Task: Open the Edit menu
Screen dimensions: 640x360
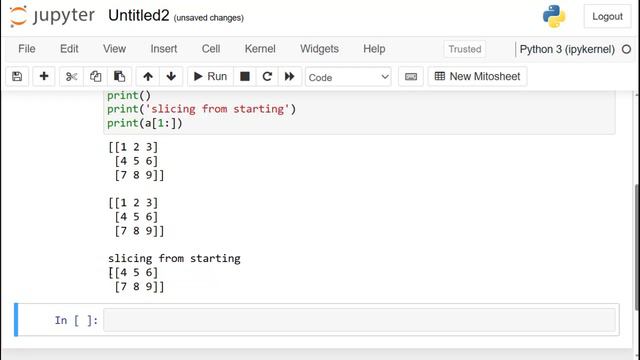Action: 69,49
